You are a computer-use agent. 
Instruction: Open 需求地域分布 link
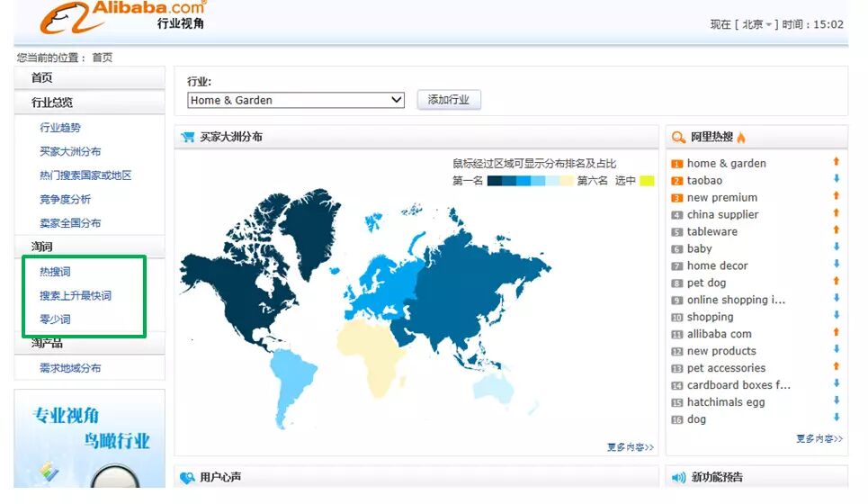coord(70,368)
